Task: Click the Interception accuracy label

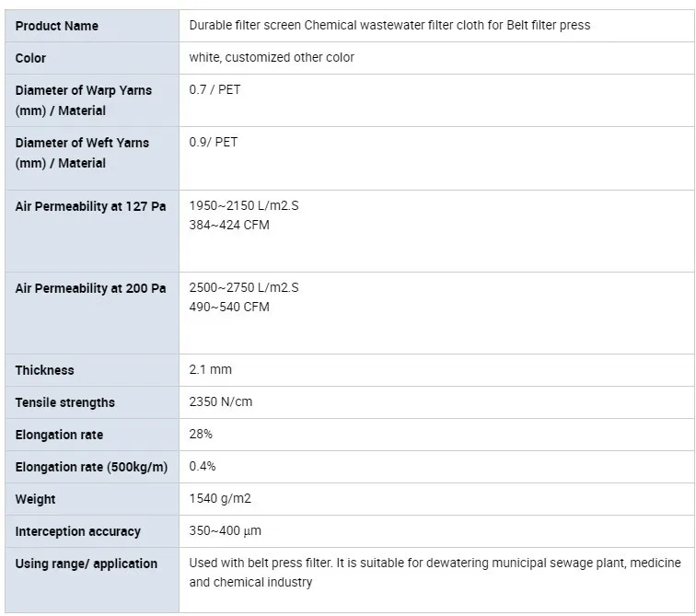Action: pos(77,531)
